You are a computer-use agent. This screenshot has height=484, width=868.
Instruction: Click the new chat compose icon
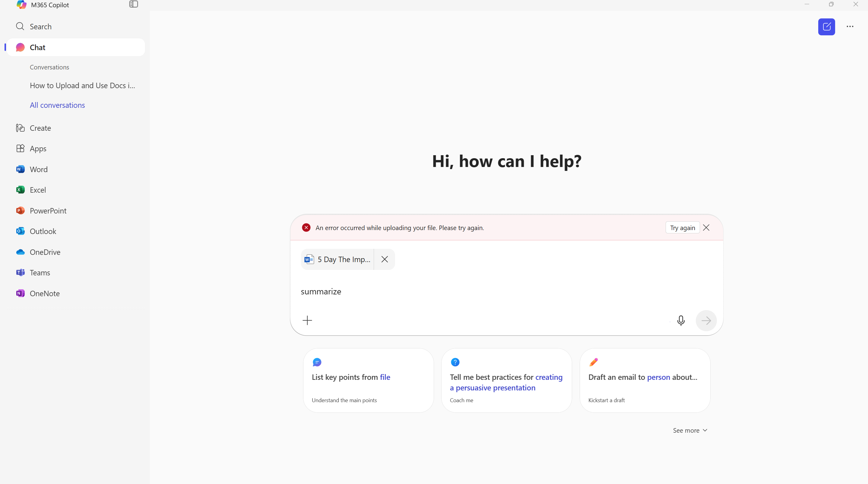point(826,27)
